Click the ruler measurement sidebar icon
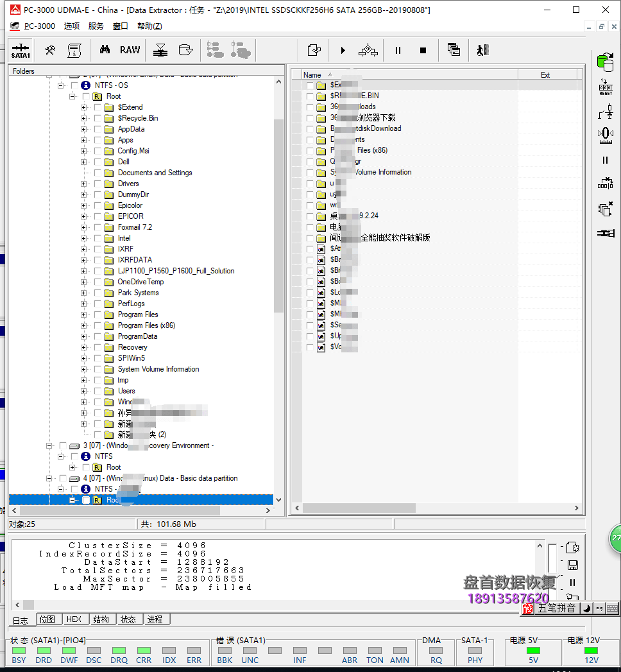This screenshot has height=672, width=621. pos(606,135)
